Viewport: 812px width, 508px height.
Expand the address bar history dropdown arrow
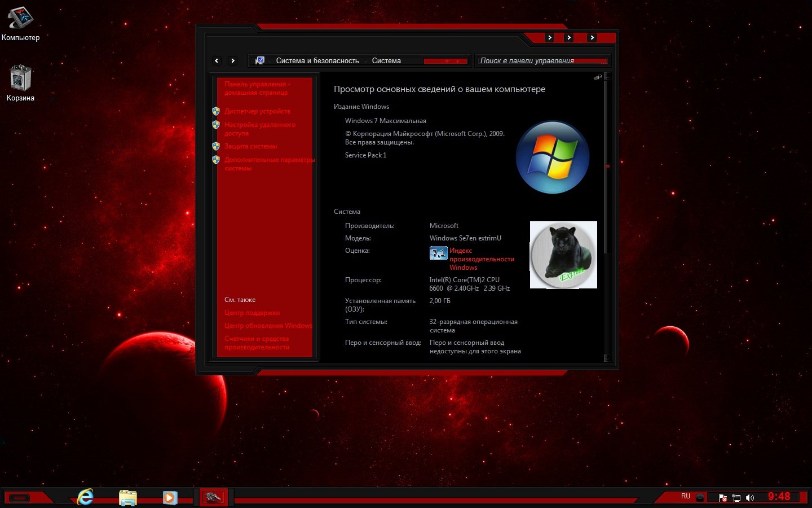click(447, 61)
